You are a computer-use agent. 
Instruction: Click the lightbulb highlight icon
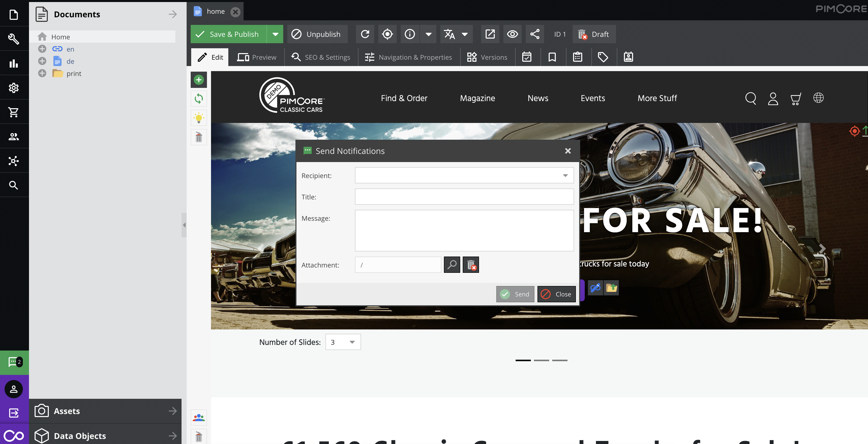[x=199, y=118]
